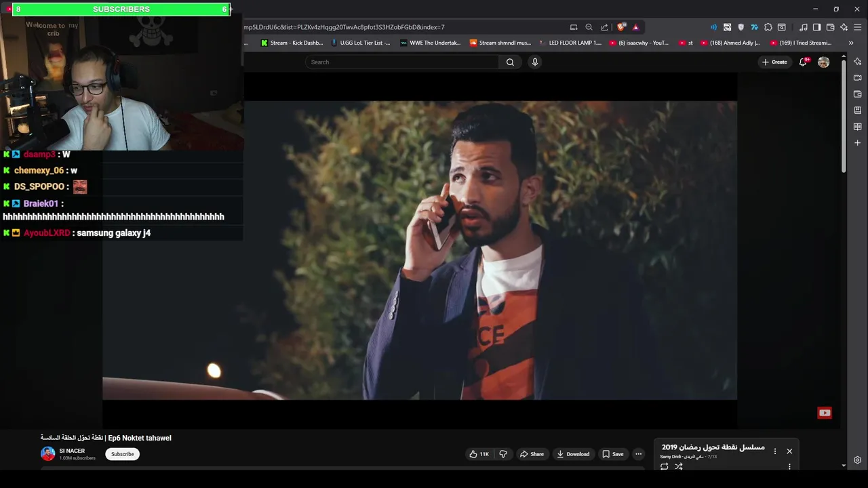Viewport: 868px width, 488px height.
Task: Click the Ep6 Noktet tahawel video title
Action: click(106, 438)
